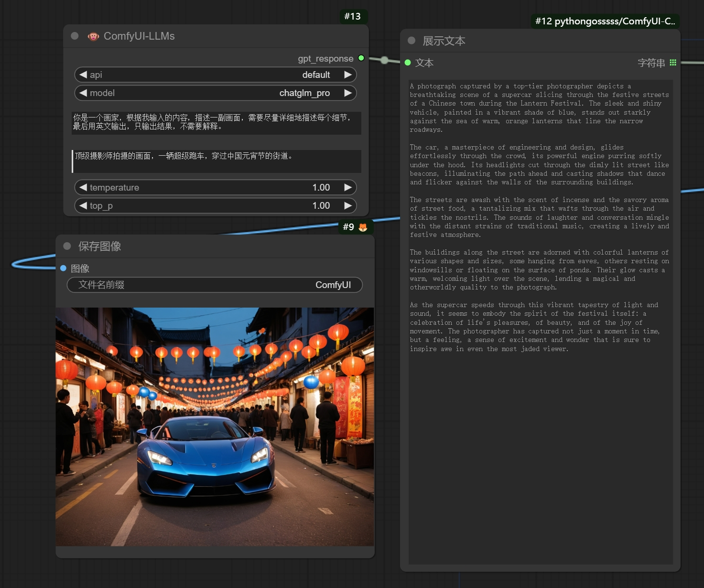Open the chatglm_pro model selector
Image resolution: width=704 pixels, height=588 pixels.
tap(216, 93)
